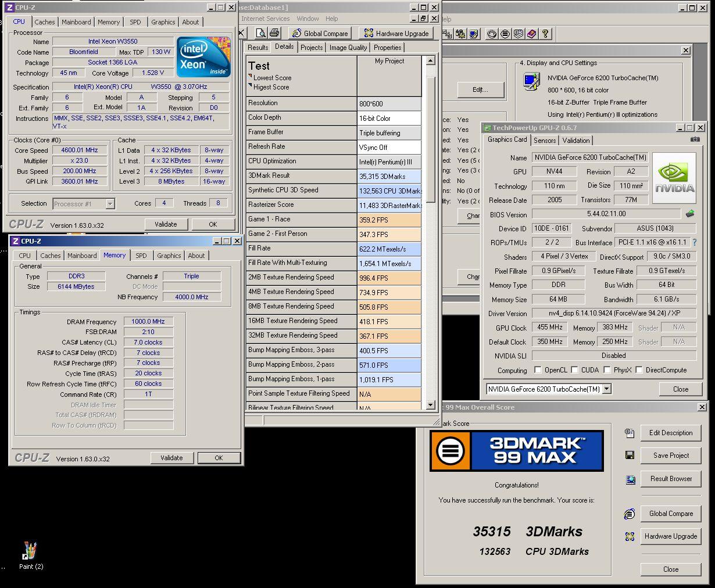Click the Save Project button

click(671, 456)
